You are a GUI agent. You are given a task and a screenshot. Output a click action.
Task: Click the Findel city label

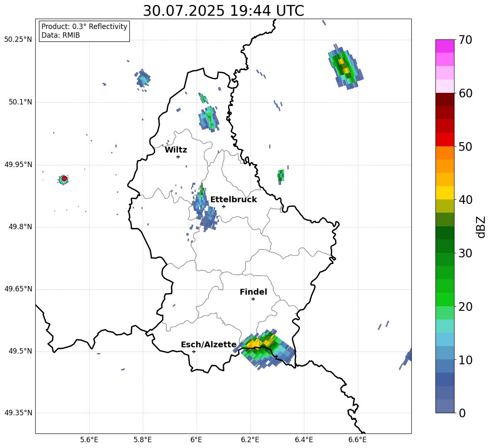coord(253,292)
